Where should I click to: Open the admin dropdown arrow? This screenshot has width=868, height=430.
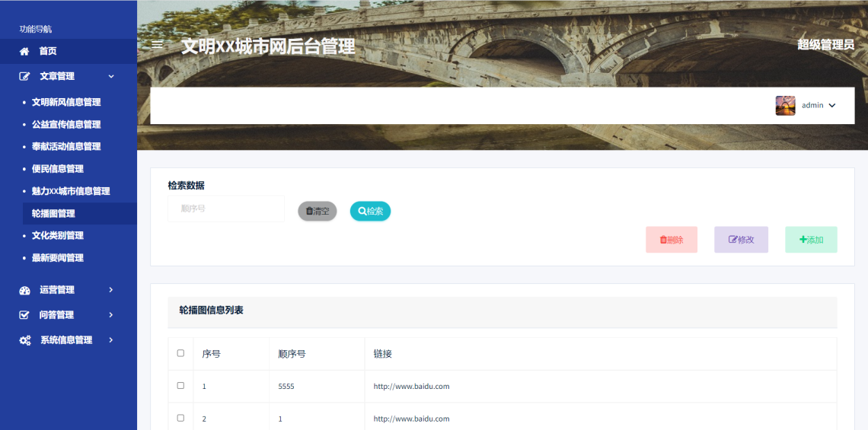832,106
